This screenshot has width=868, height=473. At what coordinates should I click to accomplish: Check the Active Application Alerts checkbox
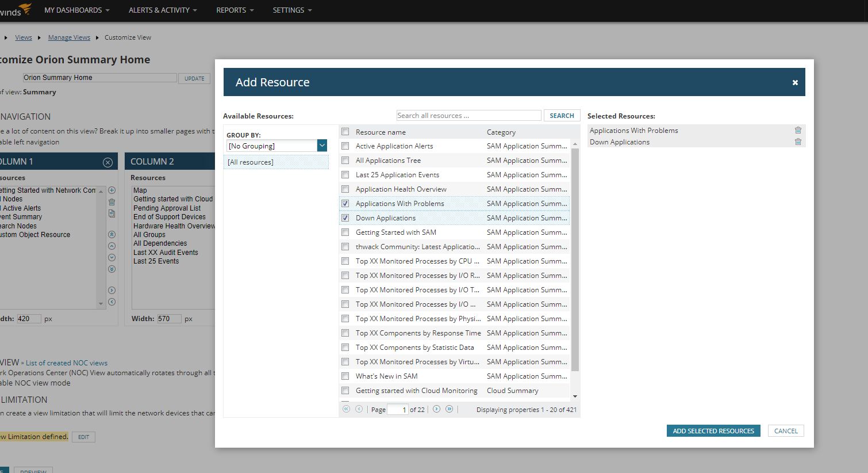coord(345,146)
